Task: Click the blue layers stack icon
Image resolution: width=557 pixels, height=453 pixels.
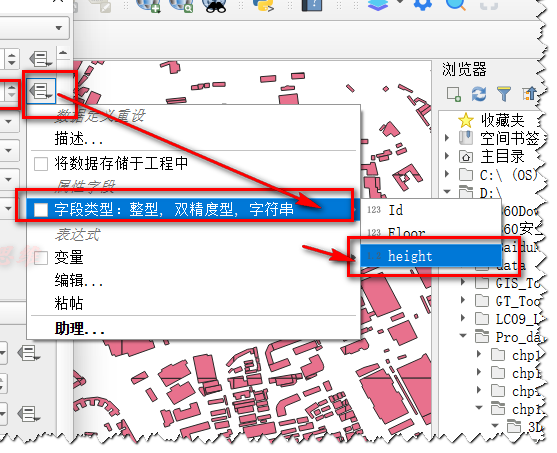Action: tap(378, 5)
